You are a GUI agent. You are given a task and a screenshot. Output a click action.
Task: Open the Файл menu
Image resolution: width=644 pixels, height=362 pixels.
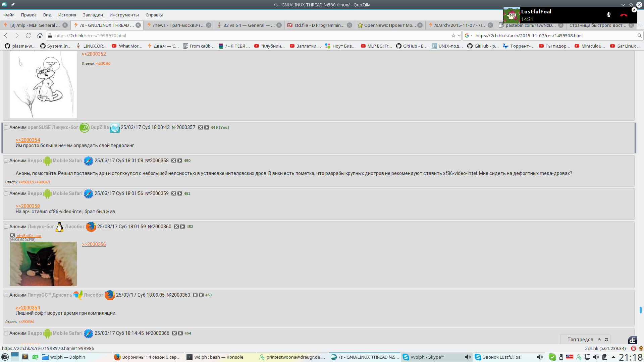[9, 15]
